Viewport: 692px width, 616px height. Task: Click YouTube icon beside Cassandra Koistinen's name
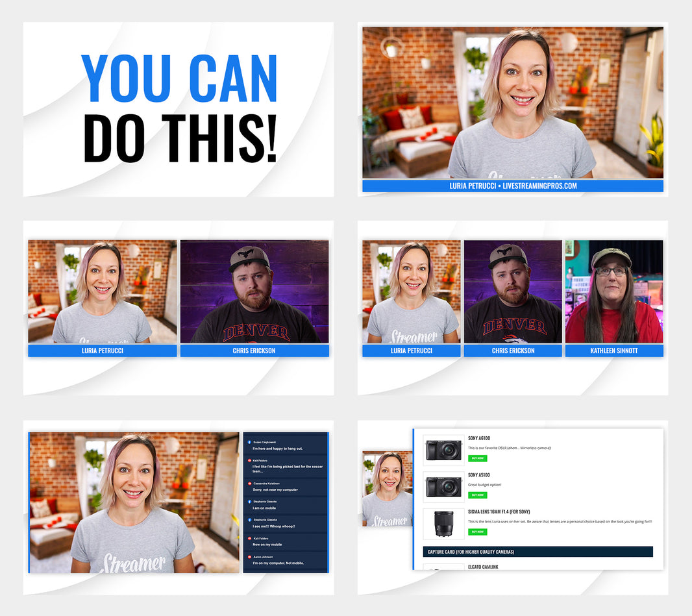point(249,483)
